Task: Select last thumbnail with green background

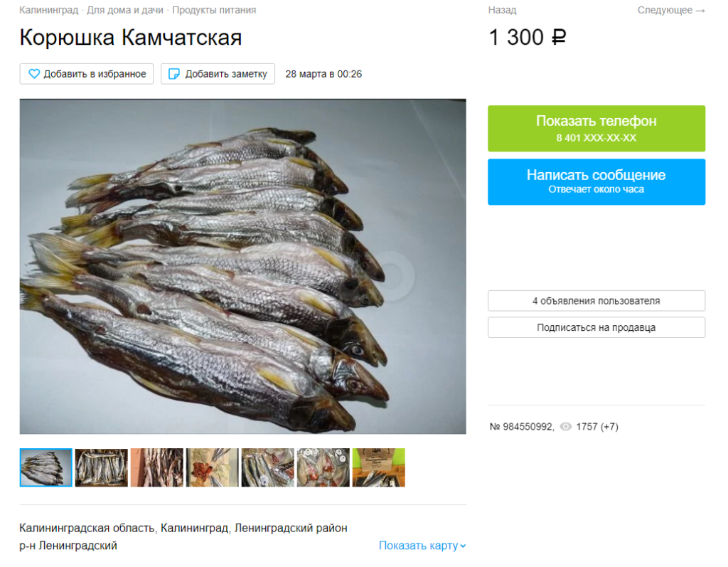Action: pyautogui.click(x=379, y=467)
